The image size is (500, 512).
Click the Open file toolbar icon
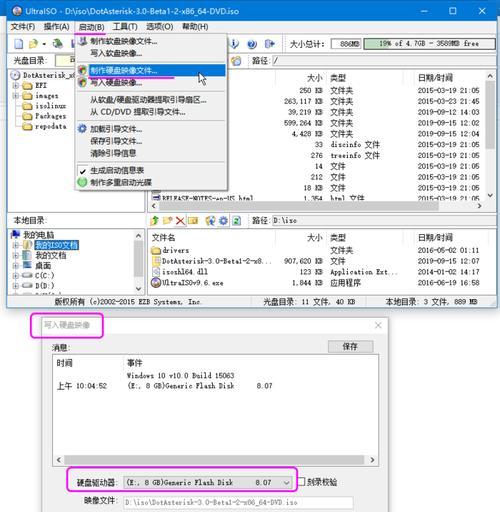click(33, 44)
